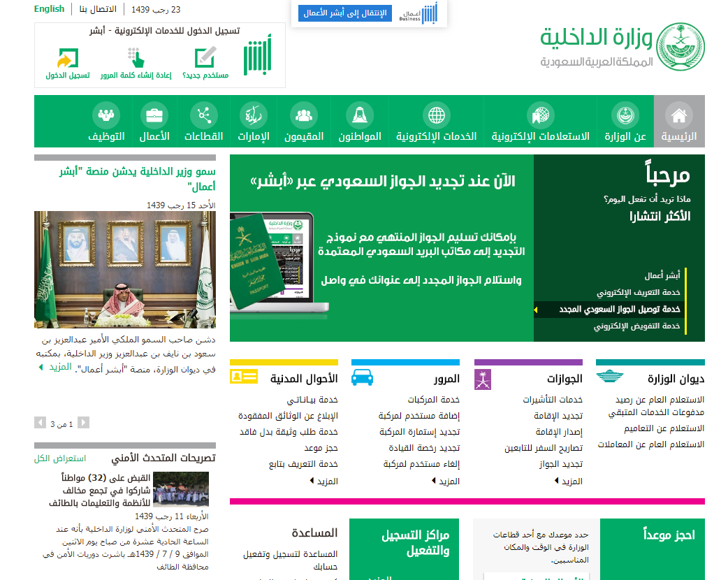
Task: Select خدمة توصيل الجواز السعودي المجدد
Action: (619, 310)
